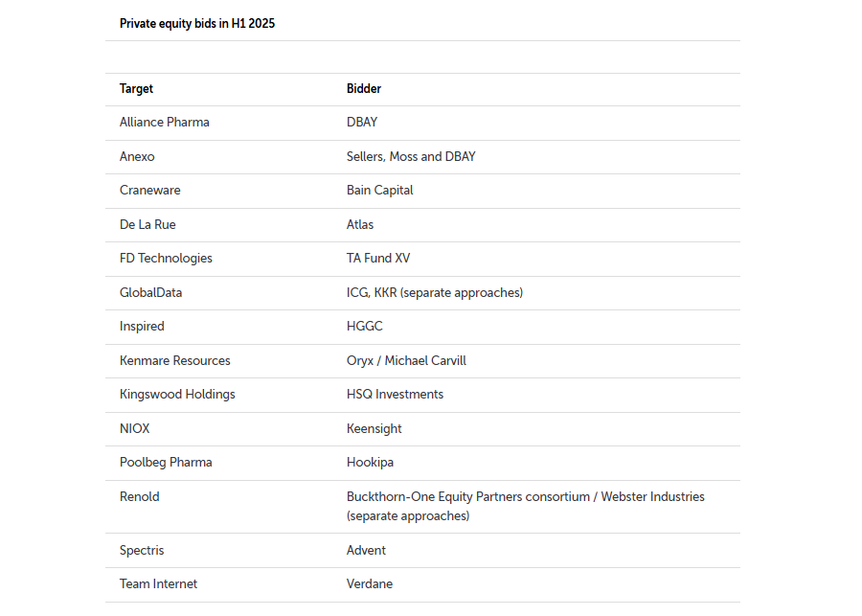Click the Hookipa bidder cell
862x616 pixels.
(x=370, y=463)
